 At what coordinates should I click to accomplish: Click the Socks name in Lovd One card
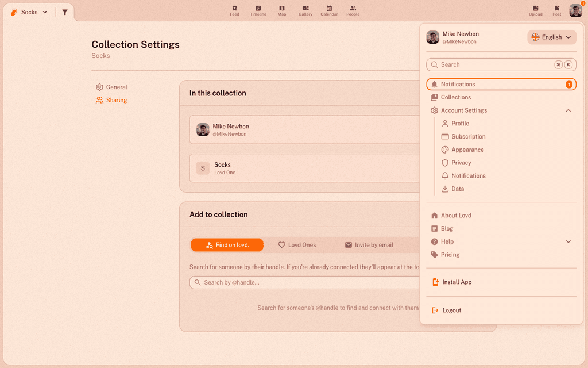click(x=222, y=165)
